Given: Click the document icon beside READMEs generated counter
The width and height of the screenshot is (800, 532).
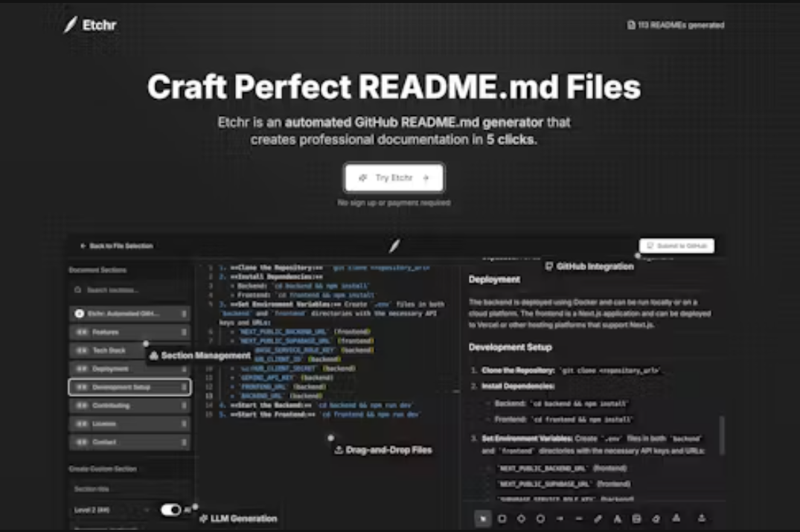Looking at the screenshot, I should pyautogui.click(x=631, y=25).
